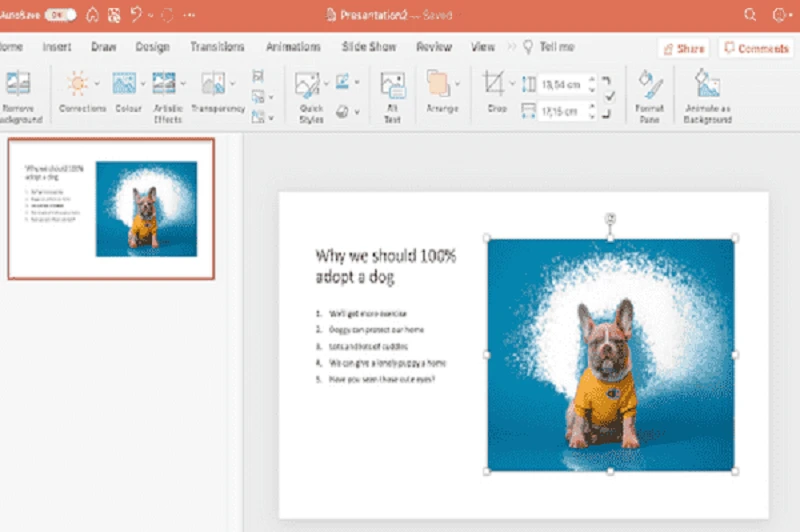This screenshot has height=532, width=800.
Task: Toggle the lock aspect ratio checkbox
Action: point(610,96)
